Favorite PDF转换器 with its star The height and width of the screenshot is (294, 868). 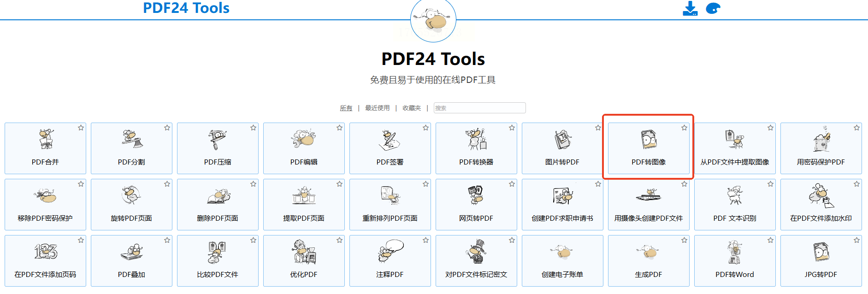point(512,128)
